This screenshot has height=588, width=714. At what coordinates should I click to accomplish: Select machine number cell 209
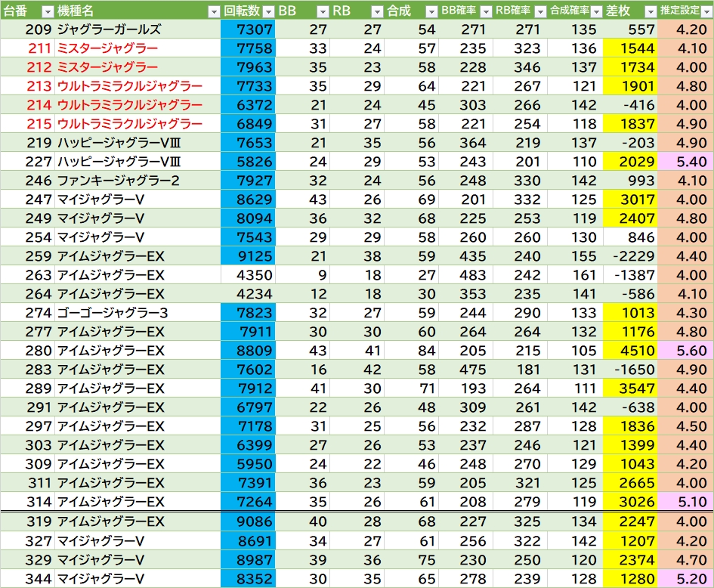(x=28, y=29)
